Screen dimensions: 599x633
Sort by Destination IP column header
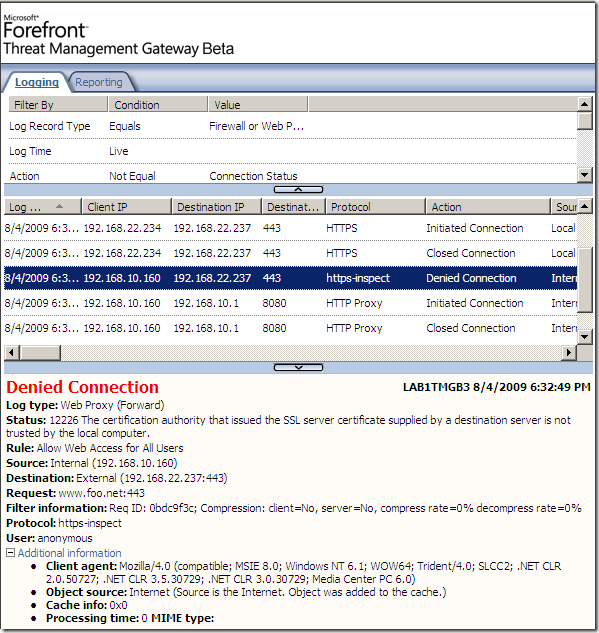(x=217, y=207)
